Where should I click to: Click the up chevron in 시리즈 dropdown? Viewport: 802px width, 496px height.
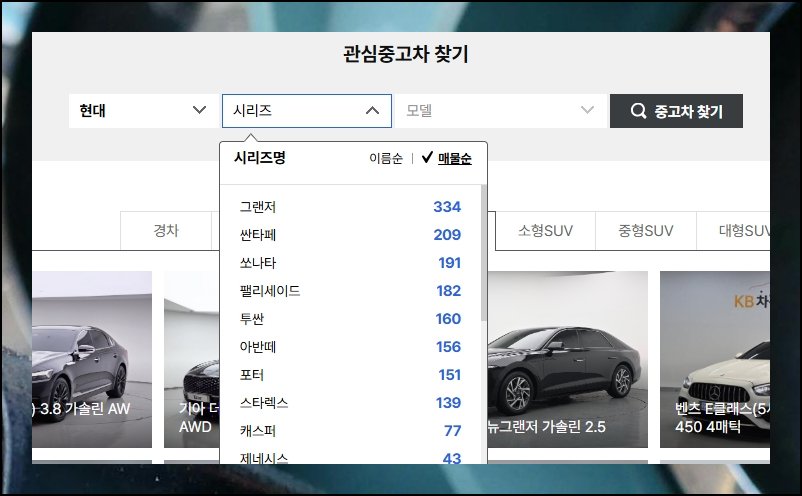pos(372,110)
